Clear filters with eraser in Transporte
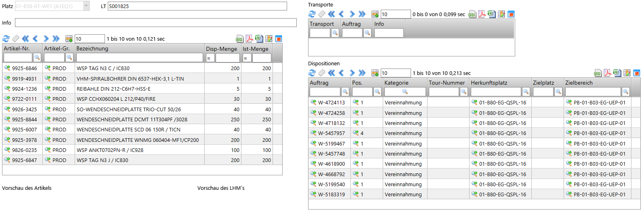644x212 pixels. pyautogui.click(x=321, y=14)
